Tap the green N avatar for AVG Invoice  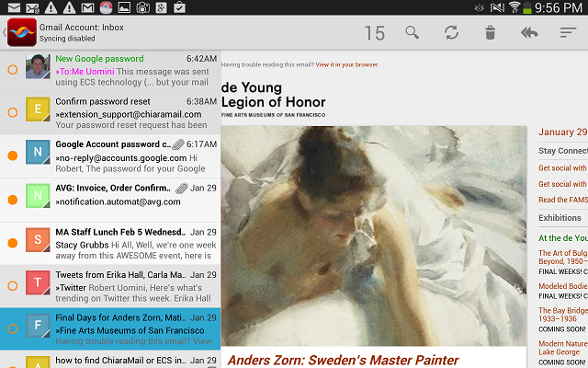38,196
